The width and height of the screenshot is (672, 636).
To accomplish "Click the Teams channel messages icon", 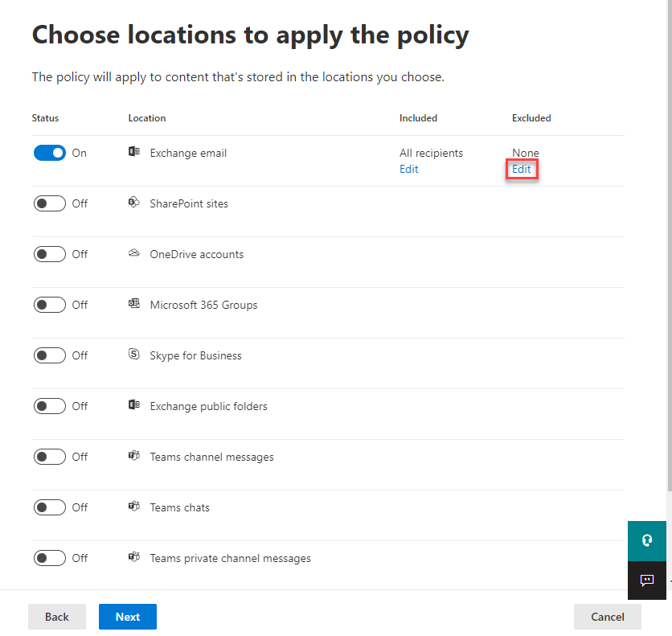I will 134,455.
